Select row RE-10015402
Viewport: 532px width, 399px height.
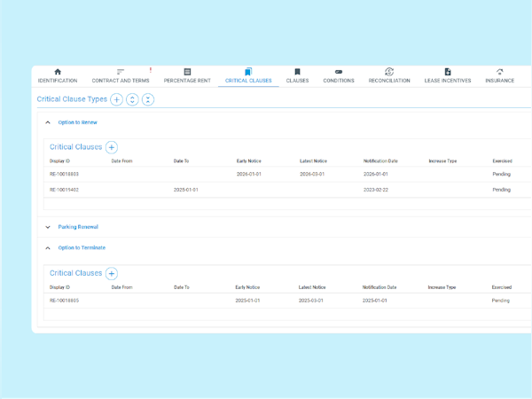pos(287,190)
